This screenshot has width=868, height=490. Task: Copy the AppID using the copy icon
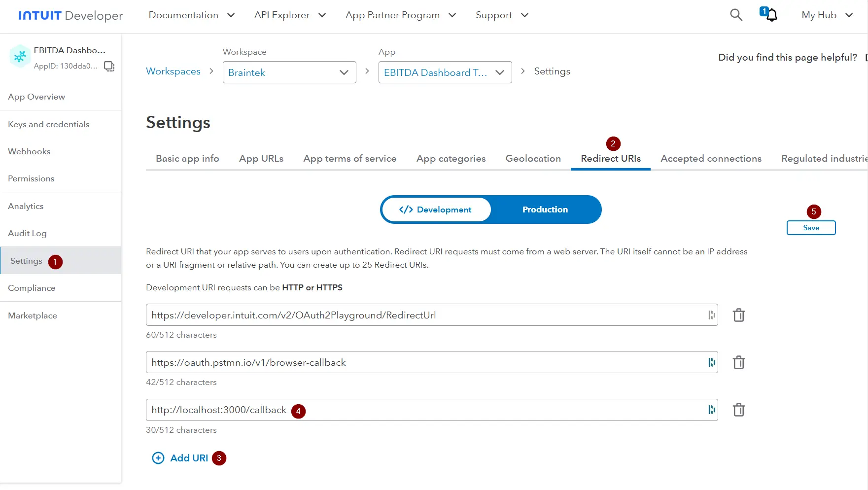point(109,66)
